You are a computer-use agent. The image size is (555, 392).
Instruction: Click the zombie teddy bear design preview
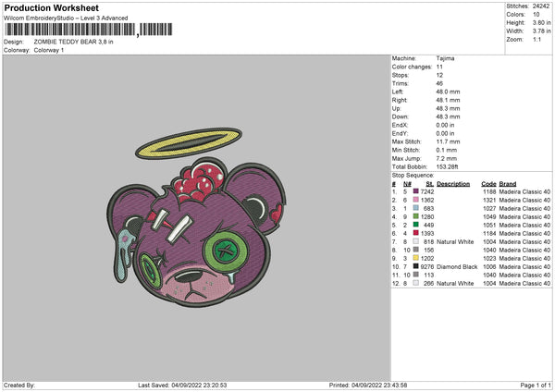(196, 217)
